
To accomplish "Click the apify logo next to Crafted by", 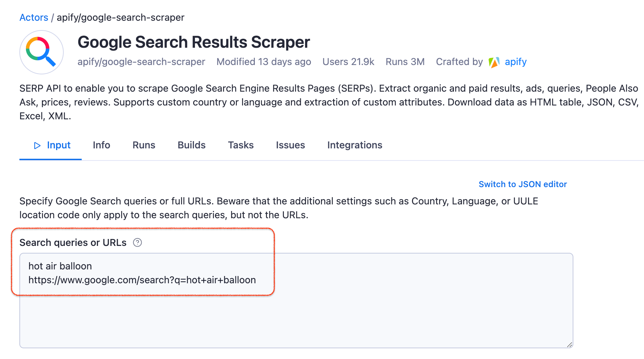I will pyautogui.click(x=494, y=62).
